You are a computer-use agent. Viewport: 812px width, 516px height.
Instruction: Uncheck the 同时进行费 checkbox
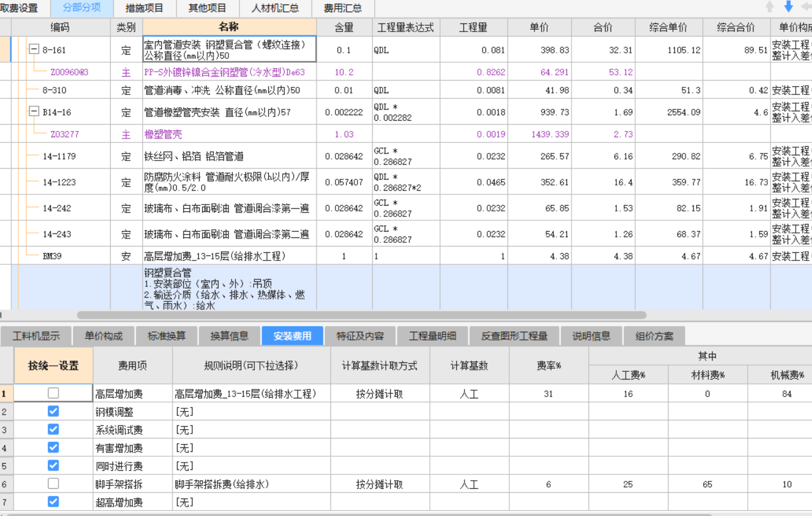[54, 466]
